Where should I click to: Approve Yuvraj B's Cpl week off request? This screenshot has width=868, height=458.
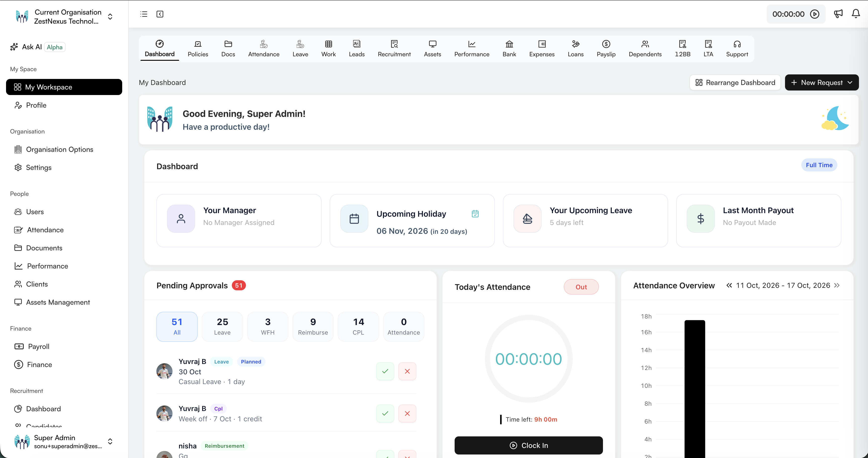(x=385, y=413)
